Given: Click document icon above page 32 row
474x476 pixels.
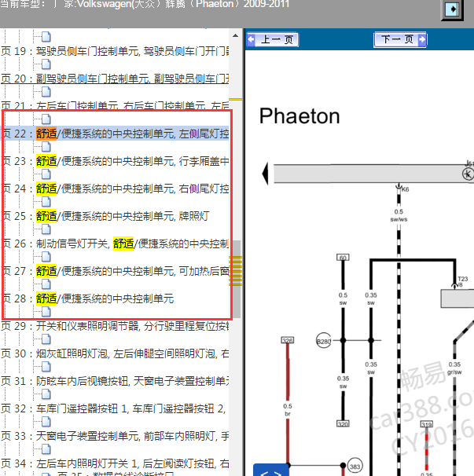Looking at the screenshot, I should tap(46, 394).
